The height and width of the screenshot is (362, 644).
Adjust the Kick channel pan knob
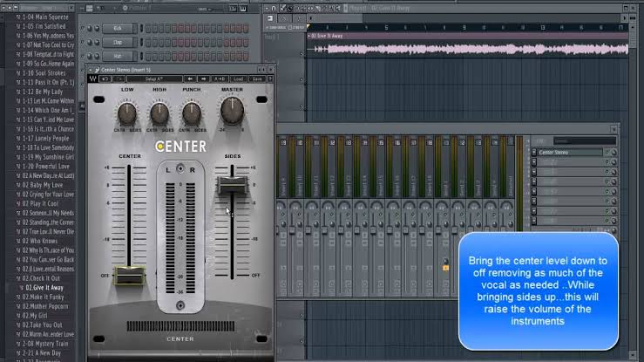(x=90, y=29)
